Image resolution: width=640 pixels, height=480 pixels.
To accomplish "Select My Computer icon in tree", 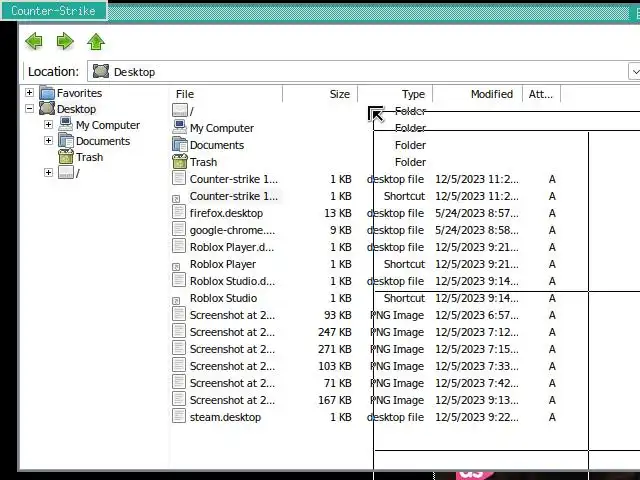I will tap(66, 124).
